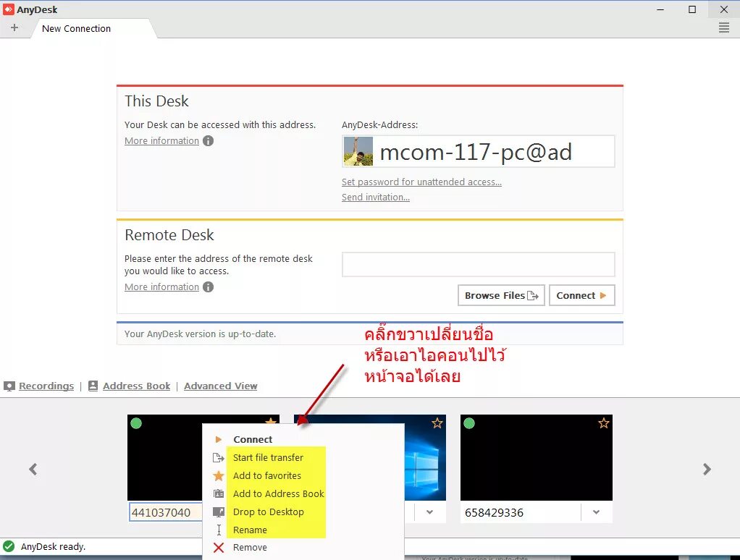Open Set password for unattended access link
The height and width of the screenshot is (560, 740).
click(421, 182)
